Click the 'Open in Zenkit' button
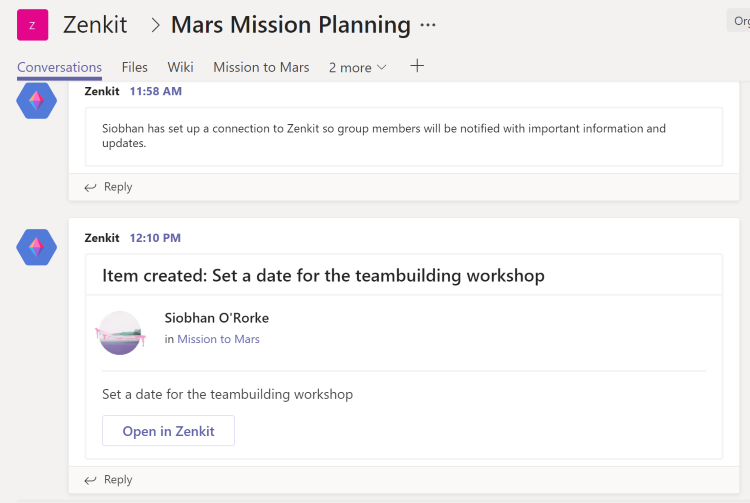Viewport: 750px width, 503px height. (168, 431)
